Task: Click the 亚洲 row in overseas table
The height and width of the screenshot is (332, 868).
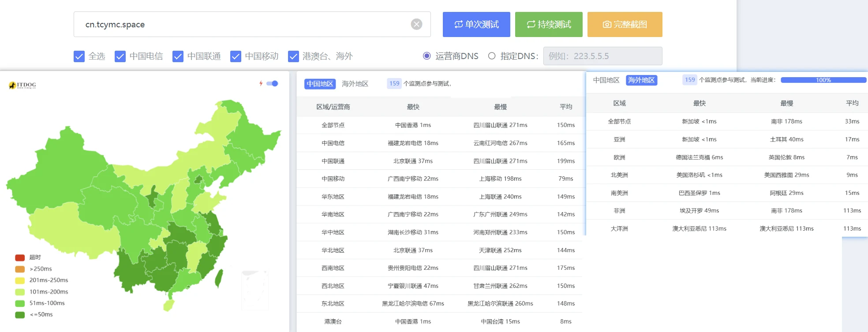Action: click(726, 139)
